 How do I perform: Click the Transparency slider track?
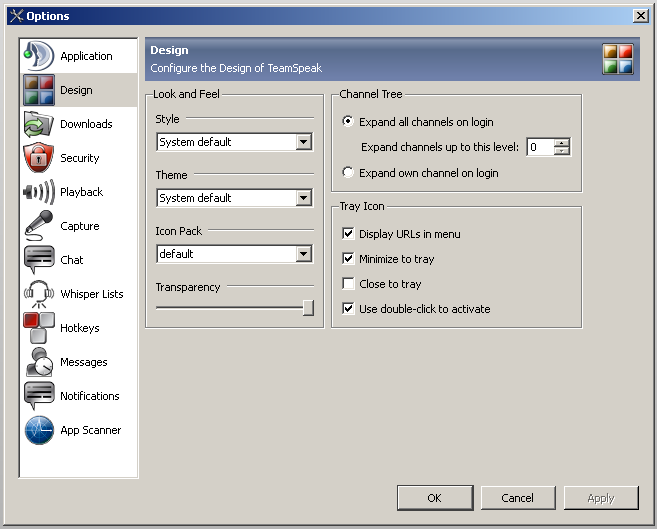tap(229, 308)
